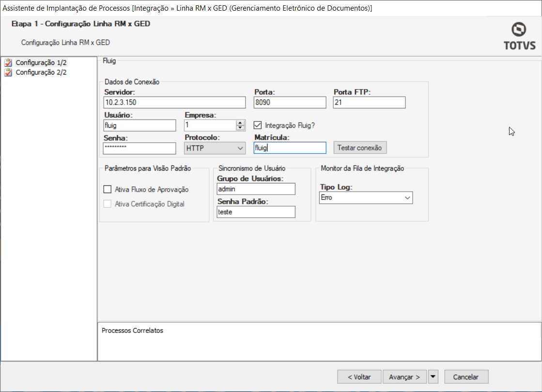Focus the Matrícula input field
The height and width of the screenshot is (392, 542).
pos(290,148)
